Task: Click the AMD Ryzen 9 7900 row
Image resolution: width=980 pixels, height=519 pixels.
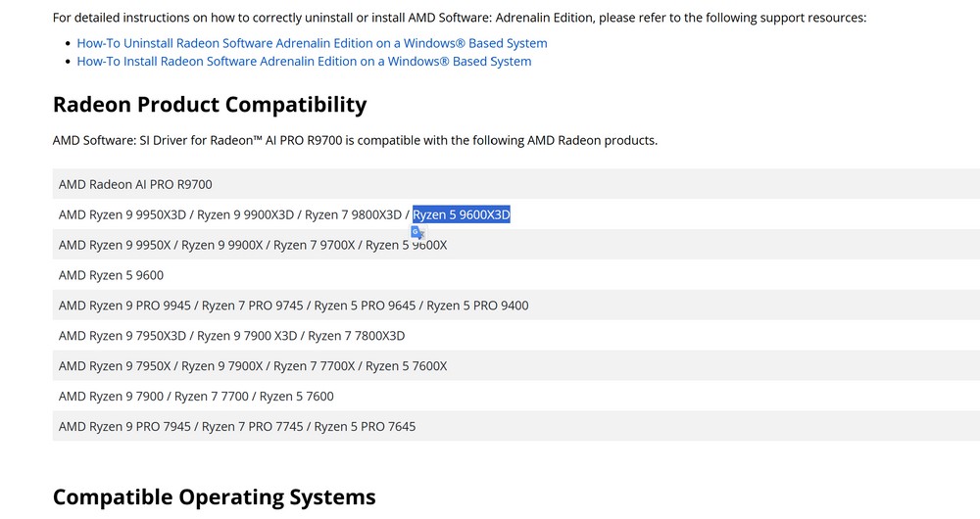Action: tap(516, 397)
